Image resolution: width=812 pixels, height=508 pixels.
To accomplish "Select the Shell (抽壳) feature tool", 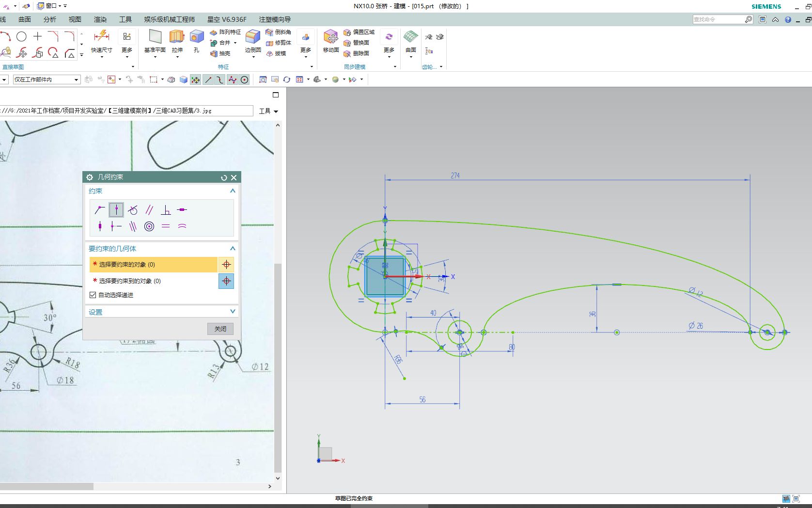I will tap(223, 53).
